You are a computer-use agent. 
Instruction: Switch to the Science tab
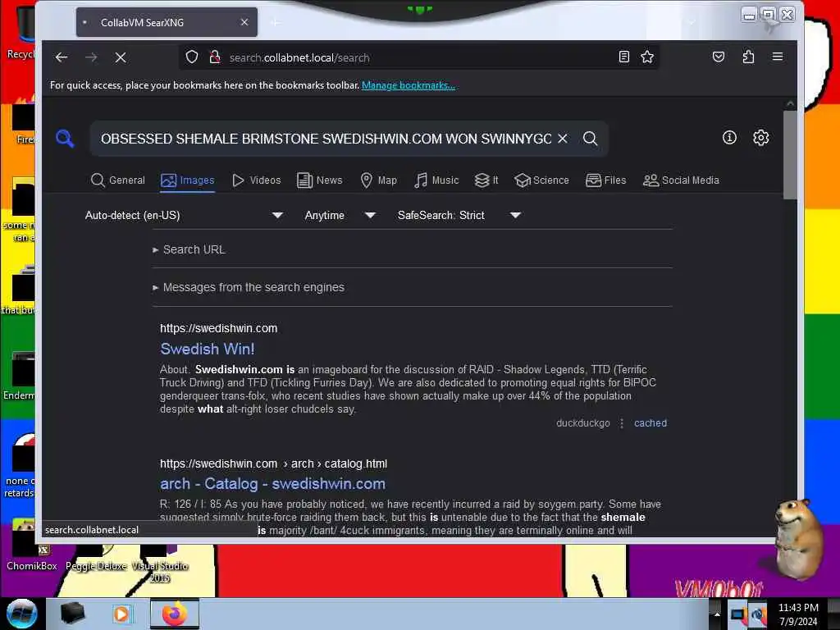click(541, 180)
